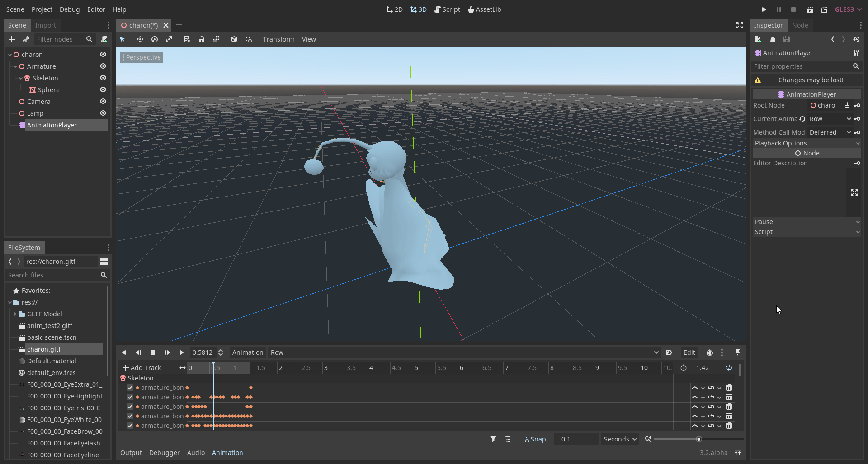Open the Scene menu
Image resolution: width=868 pixels, height=464 pixels.
tap(14, 9)
